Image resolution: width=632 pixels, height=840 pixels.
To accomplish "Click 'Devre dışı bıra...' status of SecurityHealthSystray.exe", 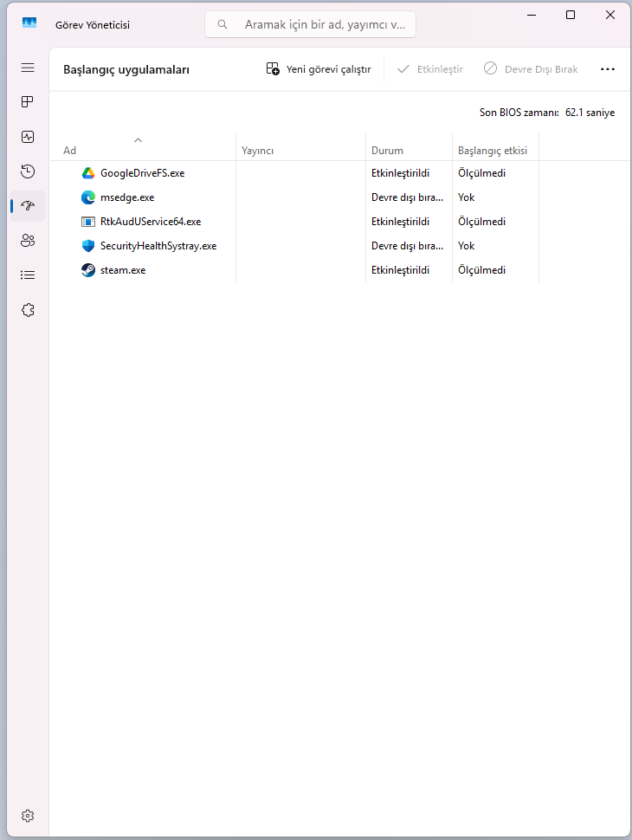I will [x=407, y=246].
